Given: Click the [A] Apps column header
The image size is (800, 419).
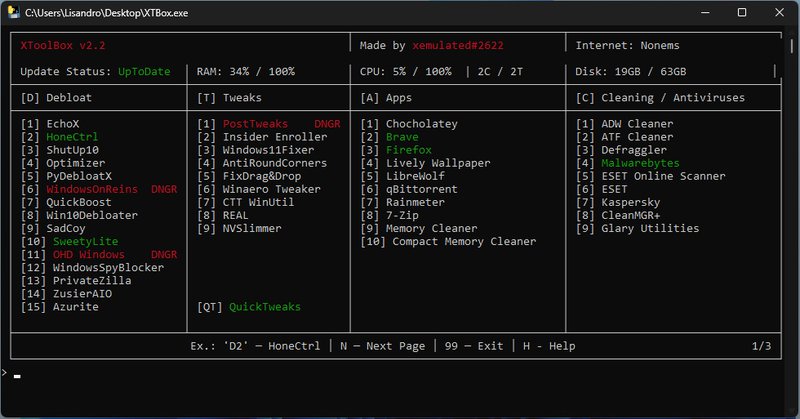Looking at the screenshot, I should tap(386, 97).
